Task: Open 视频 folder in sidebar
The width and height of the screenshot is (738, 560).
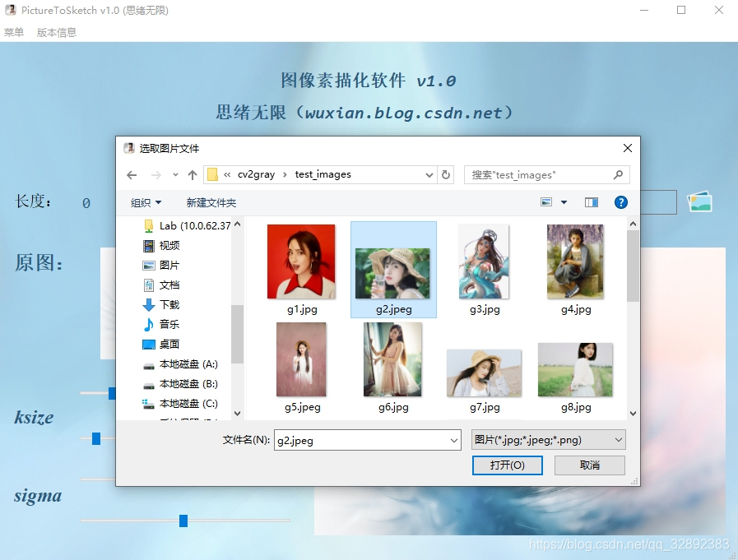Action: (160, 246)
